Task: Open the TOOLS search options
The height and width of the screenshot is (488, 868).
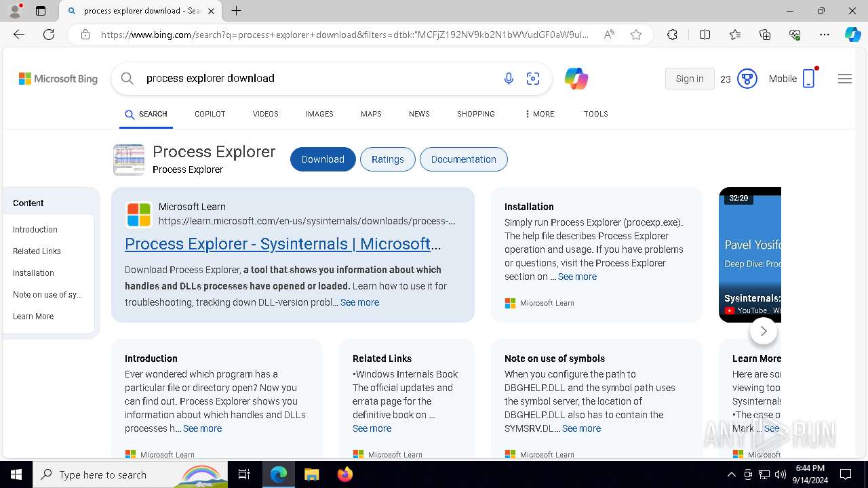Action: pos(595,114)
